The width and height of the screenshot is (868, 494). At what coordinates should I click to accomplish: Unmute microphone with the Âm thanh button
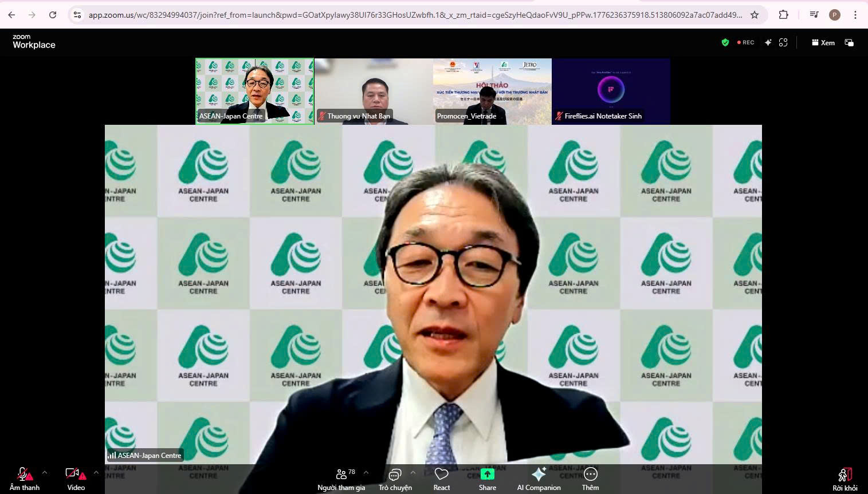tap(24, 479)
